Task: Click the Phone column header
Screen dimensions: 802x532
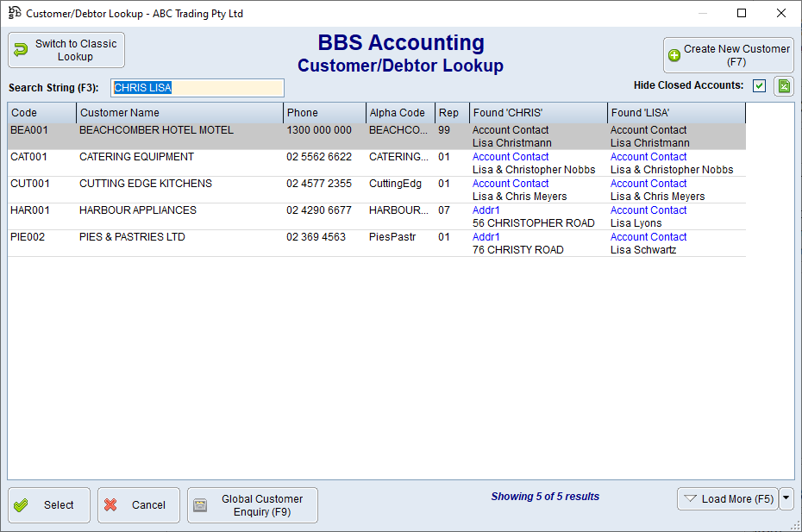Action: tap(324, 113)
